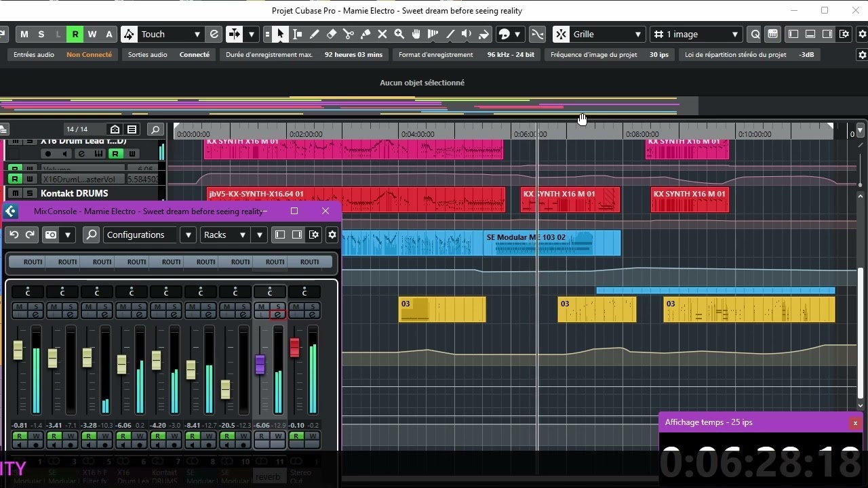Select the Kontakt DRUMS track

click(x=75, y=193)
